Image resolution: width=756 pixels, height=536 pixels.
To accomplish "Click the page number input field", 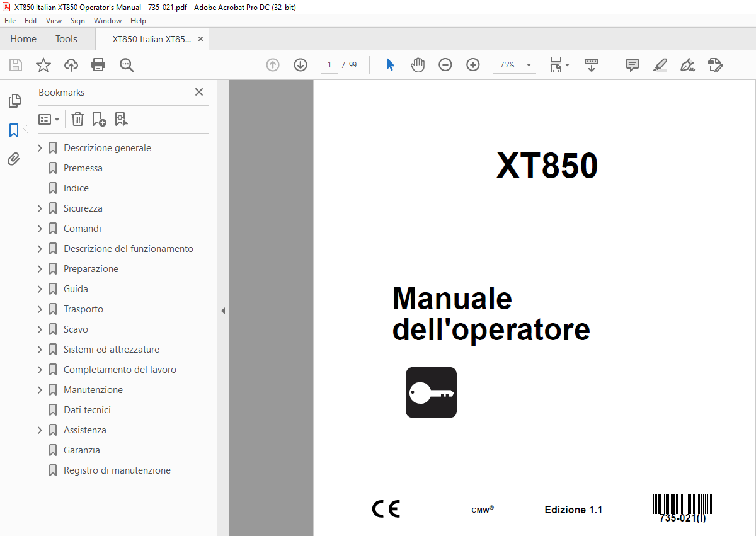I will tap(329, 65).
